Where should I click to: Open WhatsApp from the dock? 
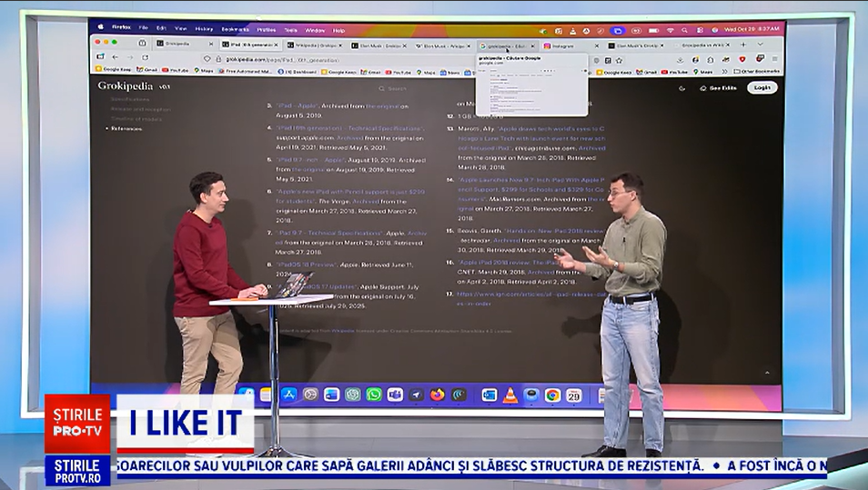(374, 395)
